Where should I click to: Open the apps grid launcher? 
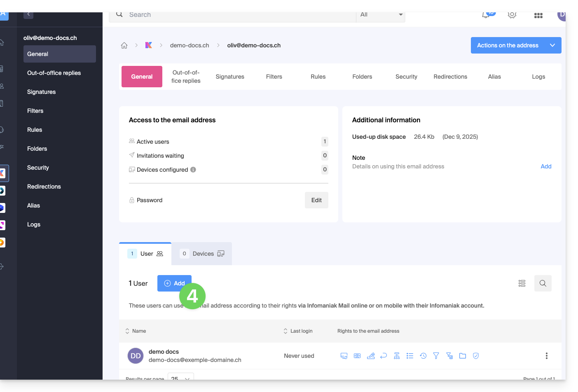point(538,16)
